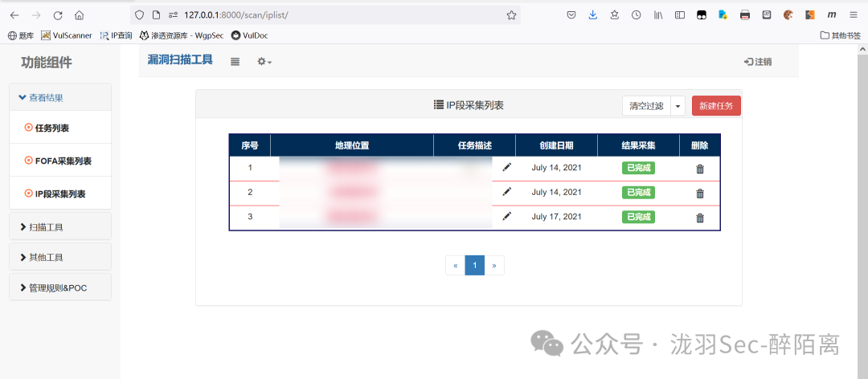Click 已完成 status badge in row 1
The height and width of the screenshot is (379, 868).
(x=638, y=168)
